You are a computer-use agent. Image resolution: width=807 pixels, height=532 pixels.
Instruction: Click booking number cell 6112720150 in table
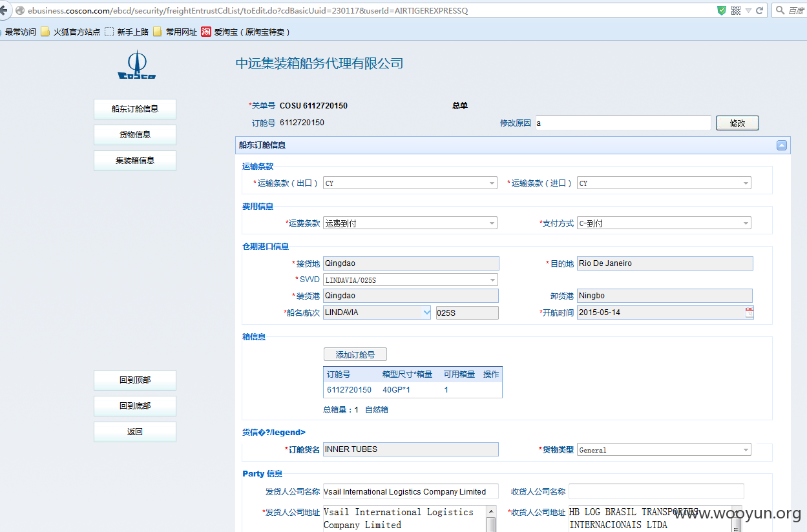pyautogui.click(x=349, y=390)
